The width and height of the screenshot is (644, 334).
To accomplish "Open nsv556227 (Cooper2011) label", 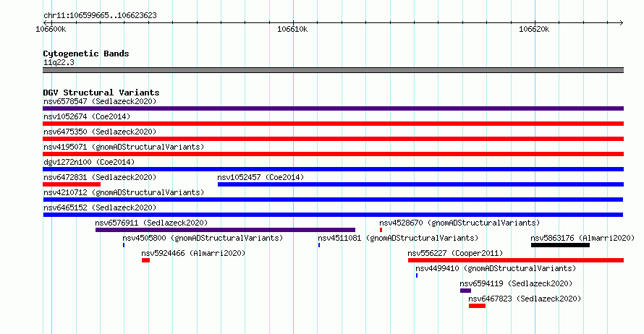I will (455, 253).
